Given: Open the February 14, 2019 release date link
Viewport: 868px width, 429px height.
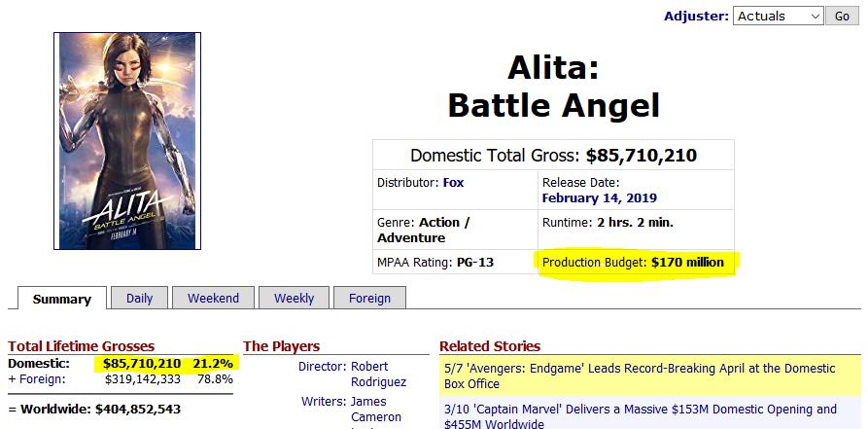Looking at the screenshot, I should [600, 197].
